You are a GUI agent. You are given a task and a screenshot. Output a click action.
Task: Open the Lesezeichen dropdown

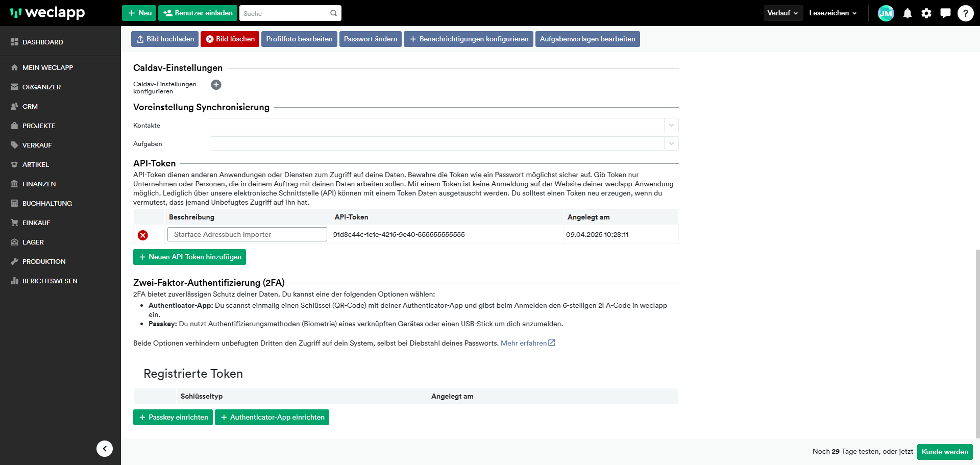832,13
